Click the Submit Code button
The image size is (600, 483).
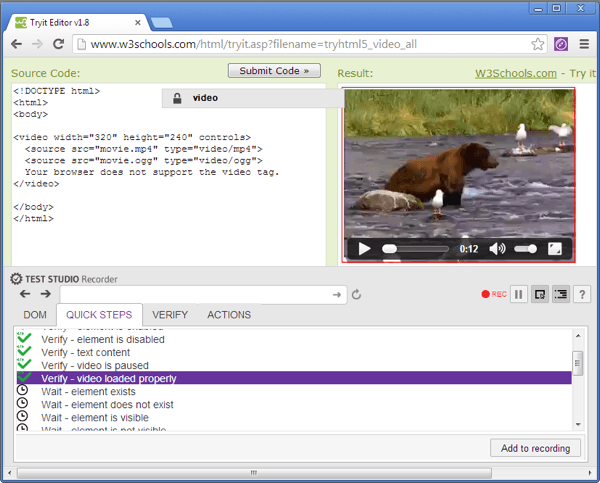coord(274,71)
